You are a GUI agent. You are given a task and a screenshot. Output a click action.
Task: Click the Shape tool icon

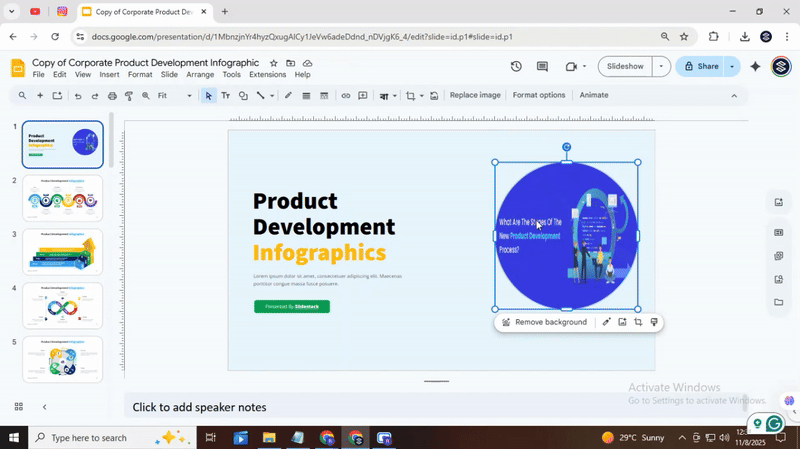point(242,96)
